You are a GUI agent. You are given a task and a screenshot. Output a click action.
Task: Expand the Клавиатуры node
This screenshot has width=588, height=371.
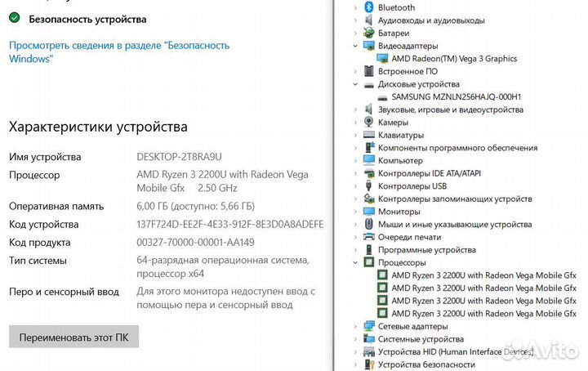click(x=355, y=135)
